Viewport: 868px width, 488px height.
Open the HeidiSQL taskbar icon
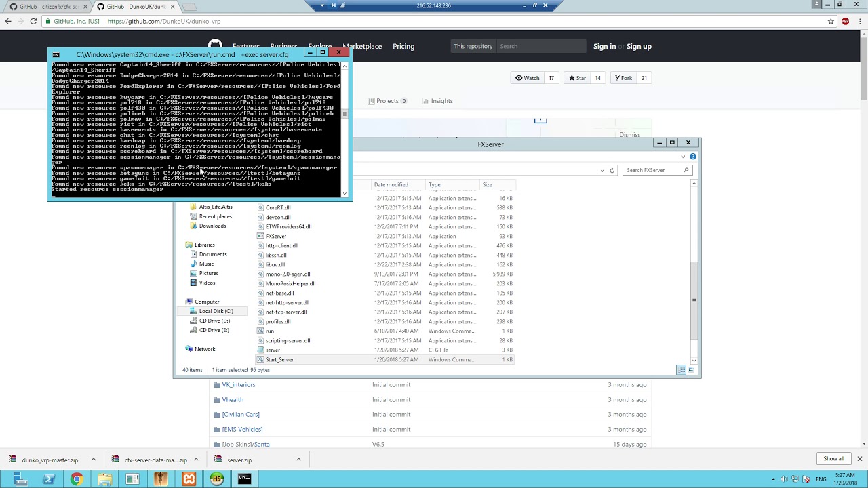tap(216, 479)
